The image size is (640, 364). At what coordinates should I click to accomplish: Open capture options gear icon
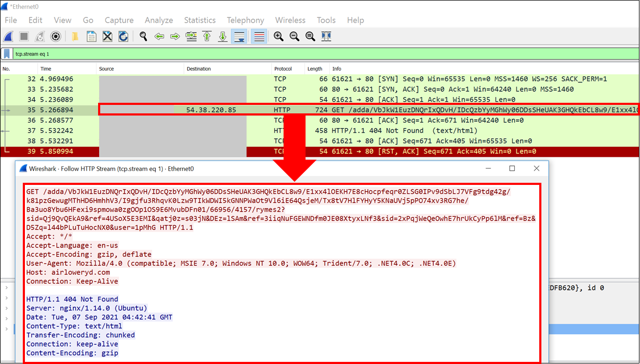[56, 37]
